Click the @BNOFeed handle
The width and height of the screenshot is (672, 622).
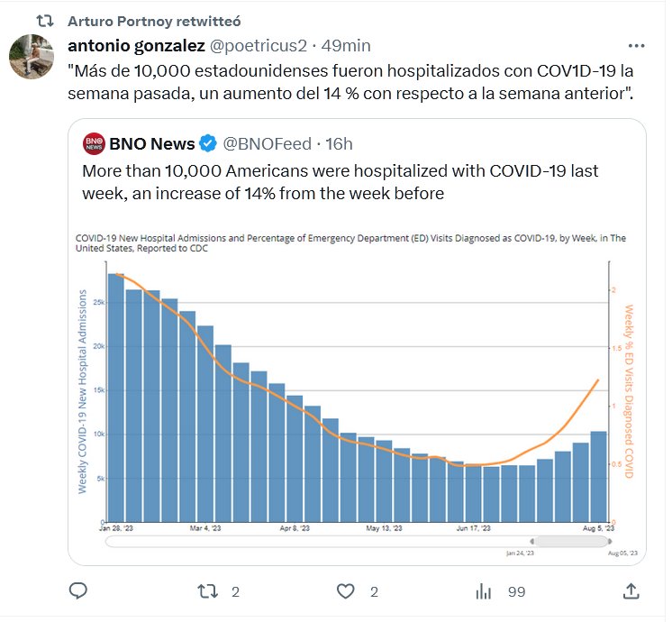pyautogui.click(x=267, y=143)
